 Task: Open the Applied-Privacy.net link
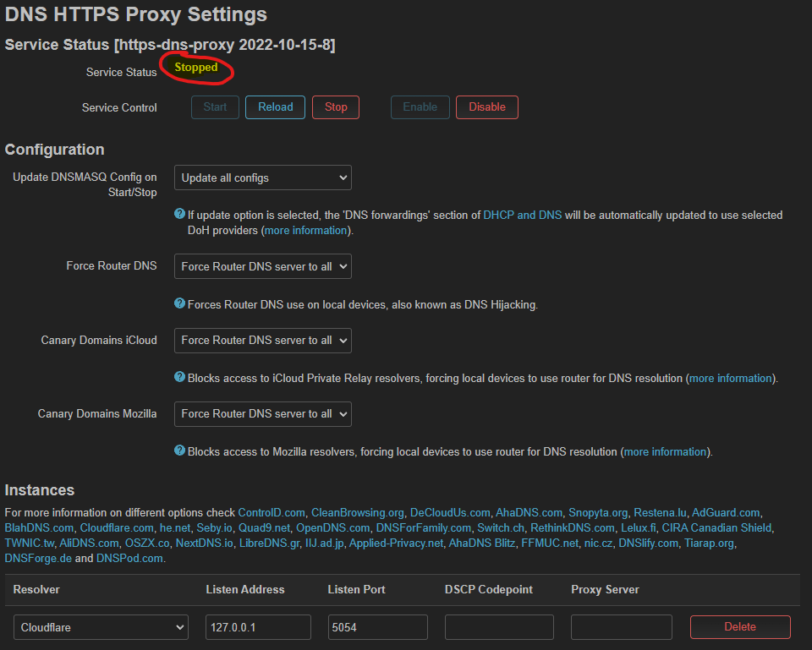pos(396,543)
